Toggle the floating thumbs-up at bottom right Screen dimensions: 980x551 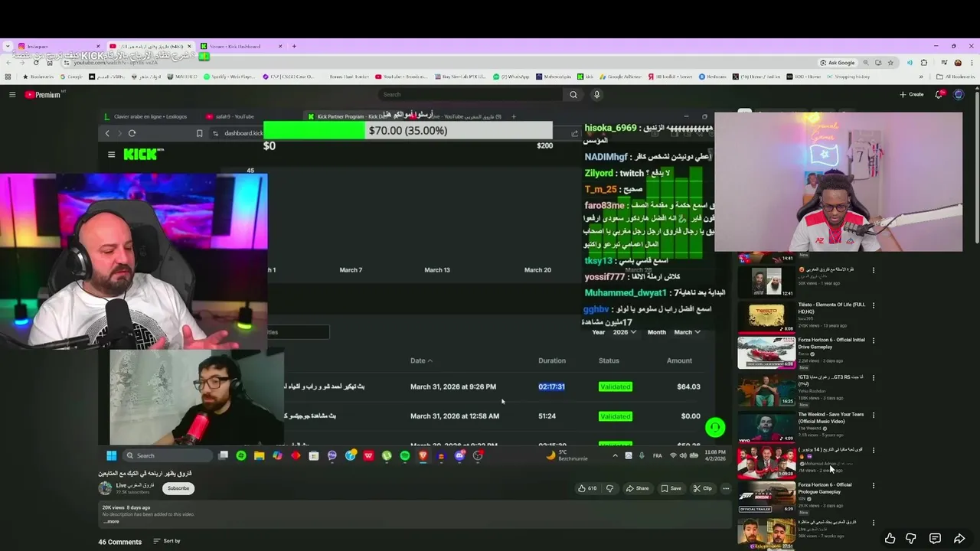890,539
